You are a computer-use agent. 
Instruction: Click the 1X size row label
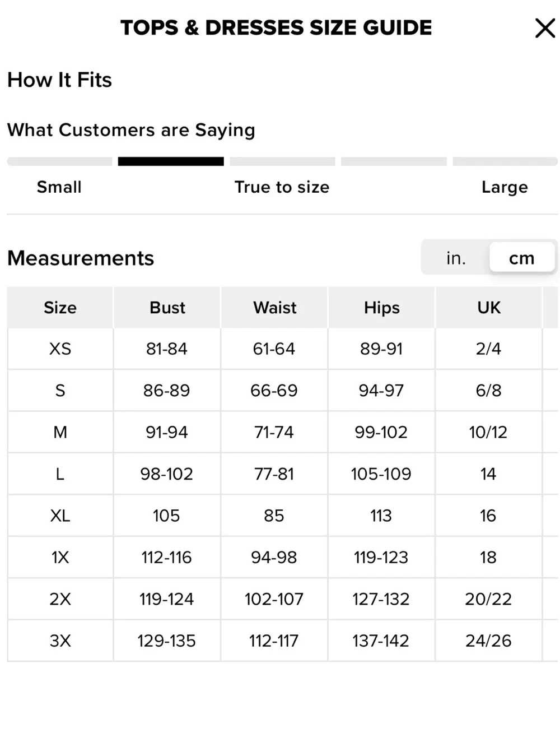60,558
